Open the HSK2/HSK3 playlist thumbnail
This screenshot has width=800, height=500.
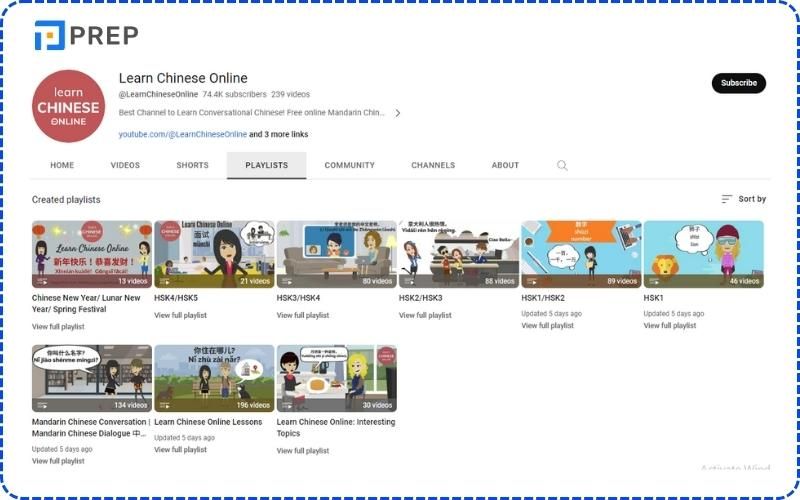tap(459, 254)
